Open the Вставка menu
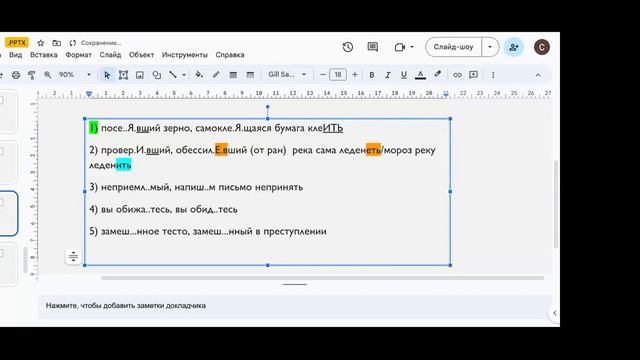Viewport: 640px width, 360px height. click(44, 55)
